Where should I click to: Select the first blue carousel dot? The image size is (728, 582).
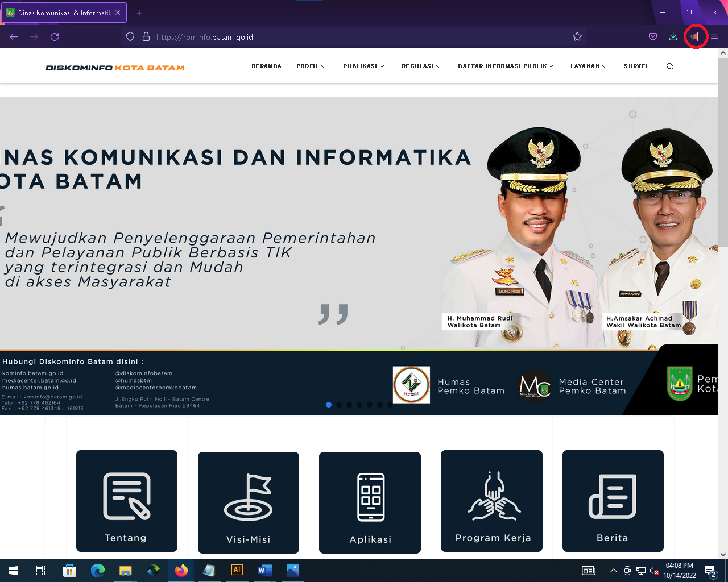click(329, 405)
